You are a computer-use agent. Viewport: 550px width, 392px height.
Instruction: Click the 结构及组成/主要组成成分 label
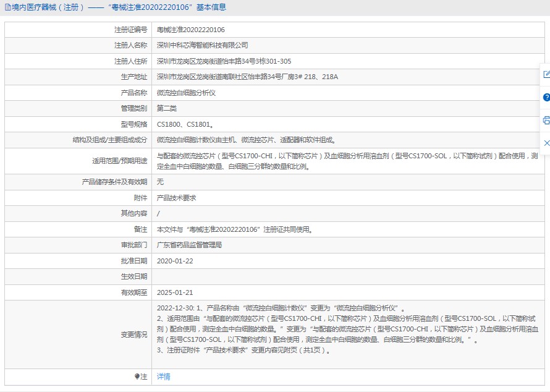pos(110,140)
